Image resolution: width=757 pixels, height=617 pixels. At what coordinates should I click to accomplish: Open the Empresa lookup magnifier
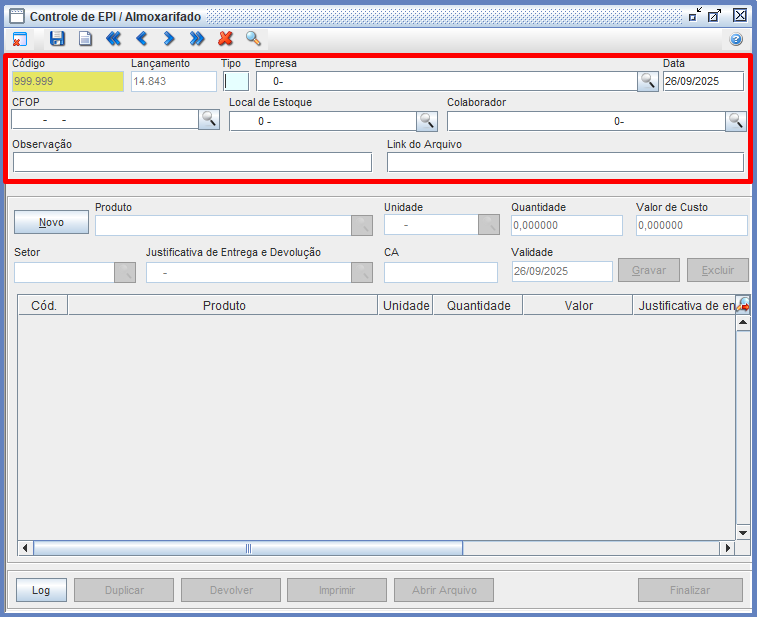pos(648,82)
